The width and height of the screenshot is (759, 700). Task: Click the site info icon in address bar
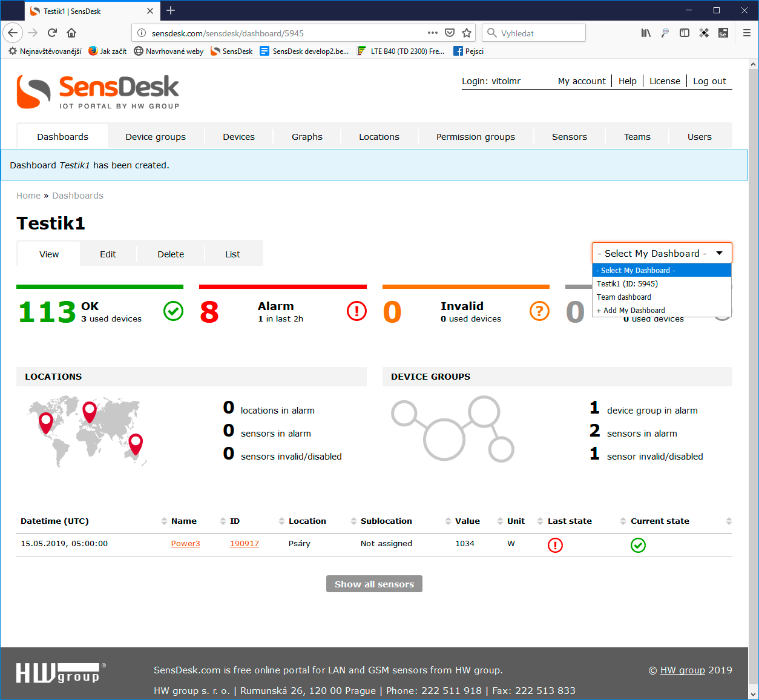point(141,33)
